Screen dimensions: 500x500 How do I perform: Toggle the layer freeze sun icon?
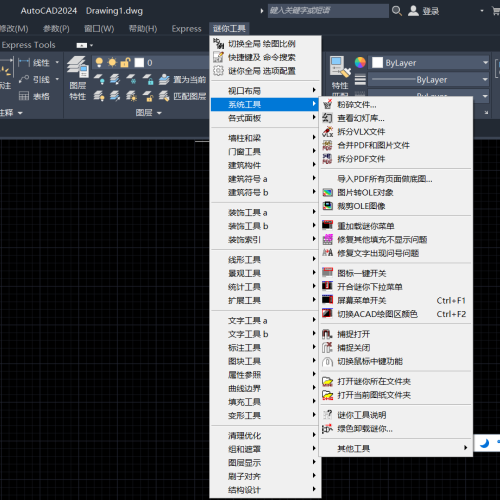[112, 62]
